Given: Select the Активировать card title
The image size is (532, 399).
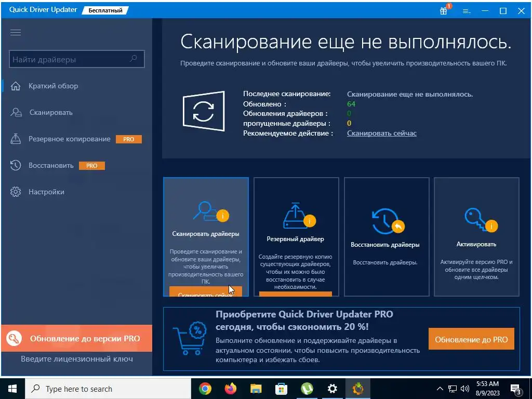Looking at the screenshot, I should [x=476, y=244].
